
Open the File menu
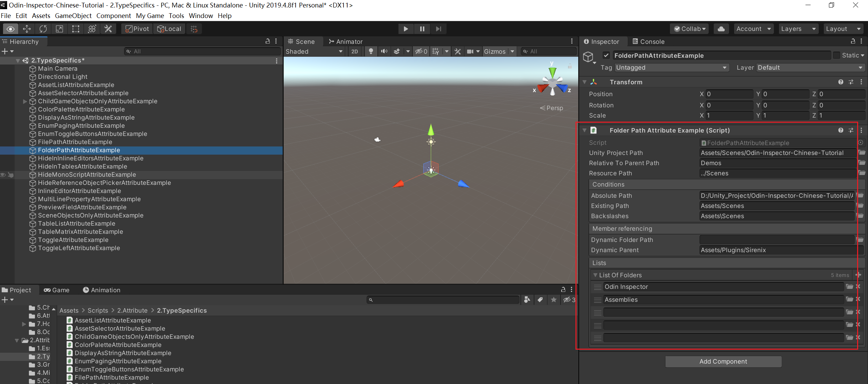click(6, 16)
